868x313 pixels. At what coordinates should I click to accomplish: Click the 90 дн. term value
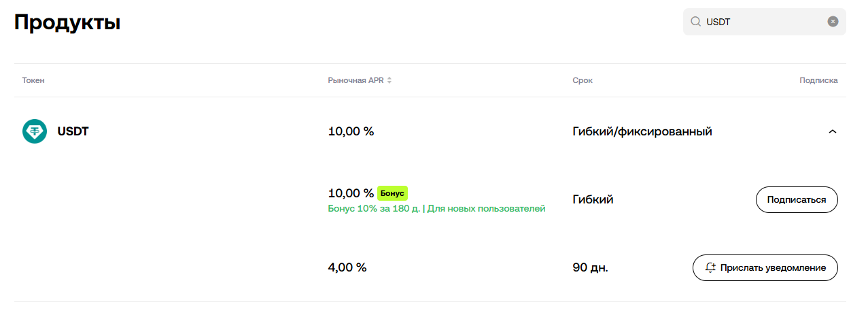(590, 267)
